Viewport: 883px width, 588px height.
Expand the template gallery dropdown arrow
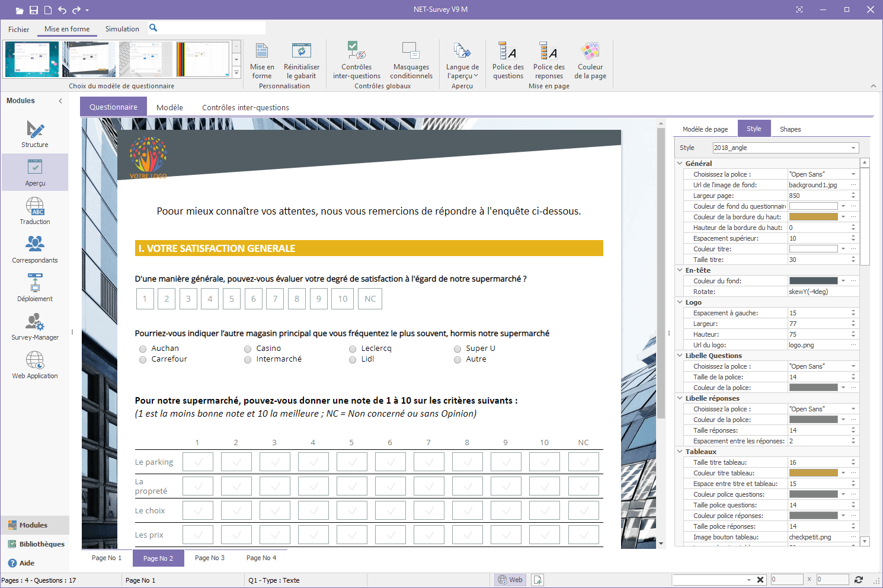(236, 73)
